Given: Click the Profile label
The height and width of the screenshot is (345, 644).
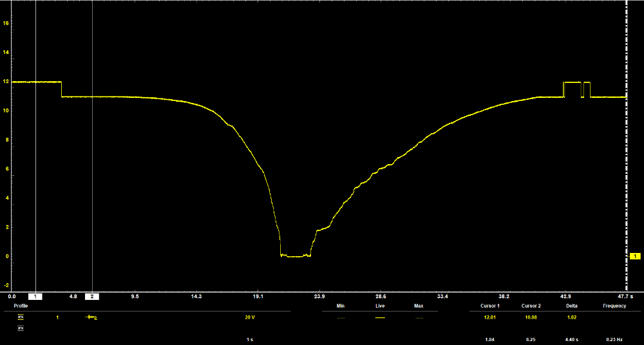Looking at the screenshot, I should click(x=21, y=306).
